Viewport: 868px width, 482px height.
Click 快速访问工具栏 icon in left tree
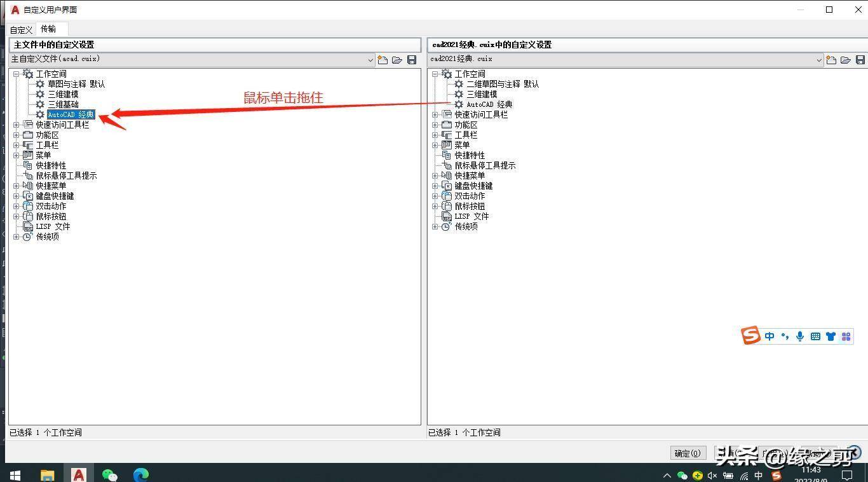click(28, 125)
